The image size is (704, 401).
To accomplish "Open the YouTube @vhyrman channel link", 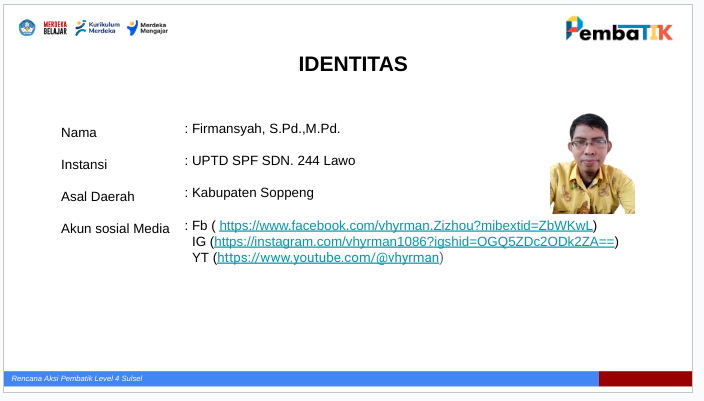I will pyautogui.click(x=328, y=258).
